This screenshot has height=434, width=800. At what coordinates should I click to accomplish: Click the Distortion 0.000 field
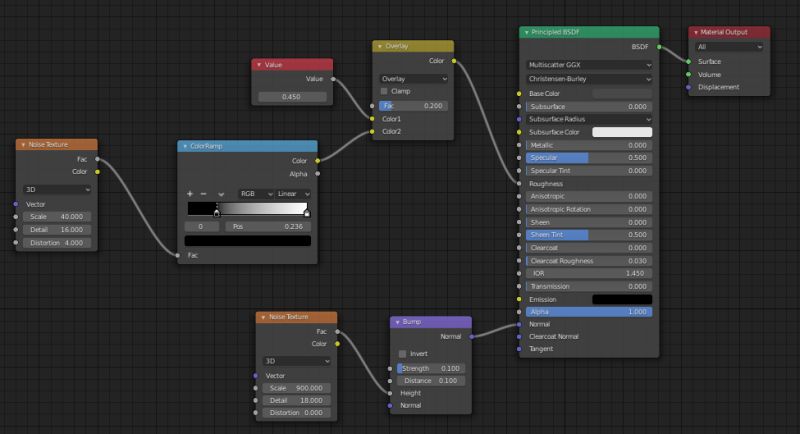296,413
